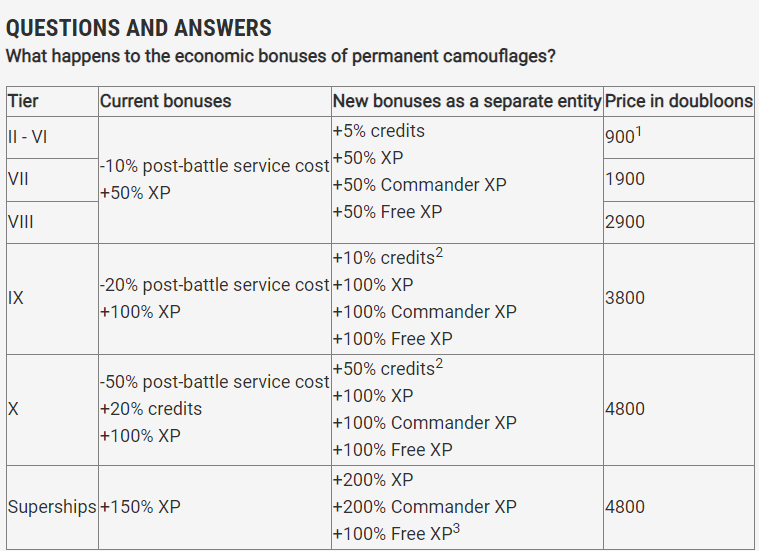Screen dimensions: 759x551
Task: Select the 3800 doubloons price
Action: click(x=625, y=298)
